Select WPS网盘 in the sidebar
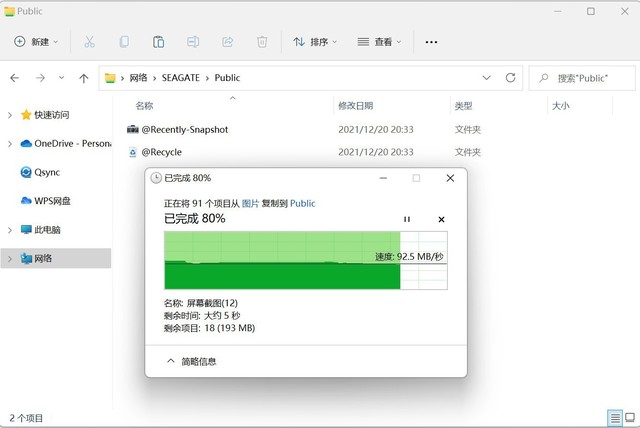This screenshot has width=640, height=428. (x=46, y=201)
